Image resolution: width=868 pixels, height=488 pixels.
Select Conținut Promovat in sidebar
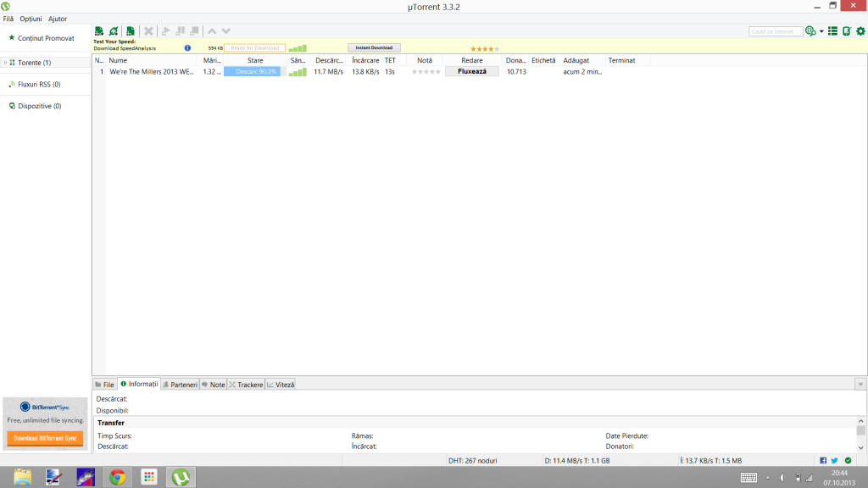tap(46, 38)
